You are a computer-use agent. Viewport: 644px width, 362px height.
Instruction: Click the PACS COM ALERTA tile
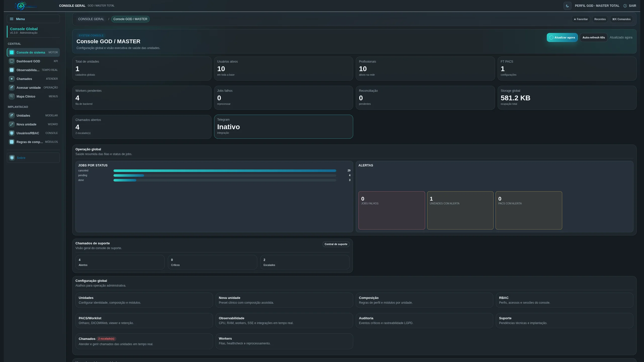coord(529,210)
